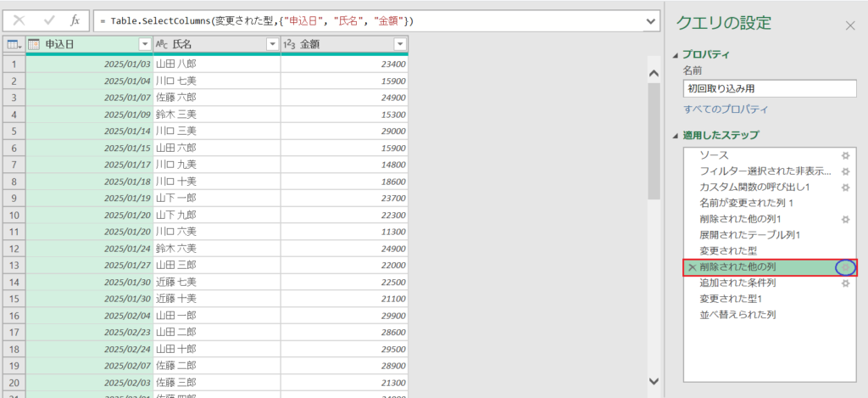This screenshot has width=868, height=398.
Task: Click the cell 佐藤 三郎
Action: (x=217, y=383)
